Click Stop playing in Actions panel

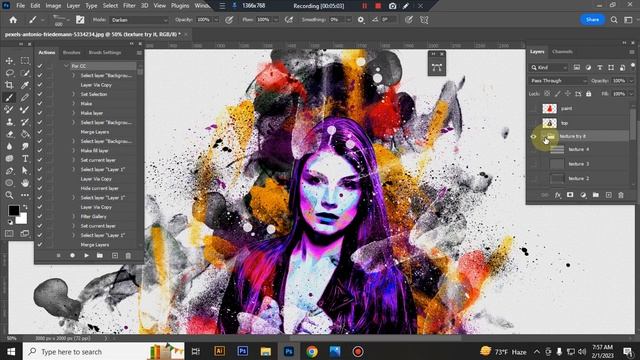pos(58,256)
